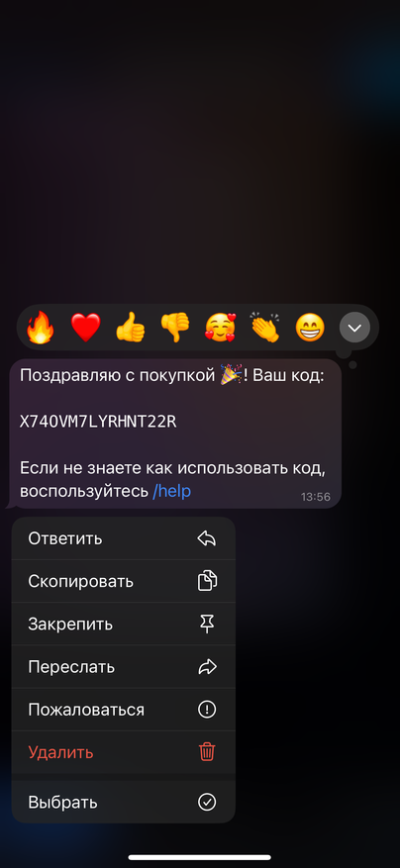Add the smiling face with hearts reaction
The width and height of the screenshot is (400, 868).
click(x=220, y=328)
